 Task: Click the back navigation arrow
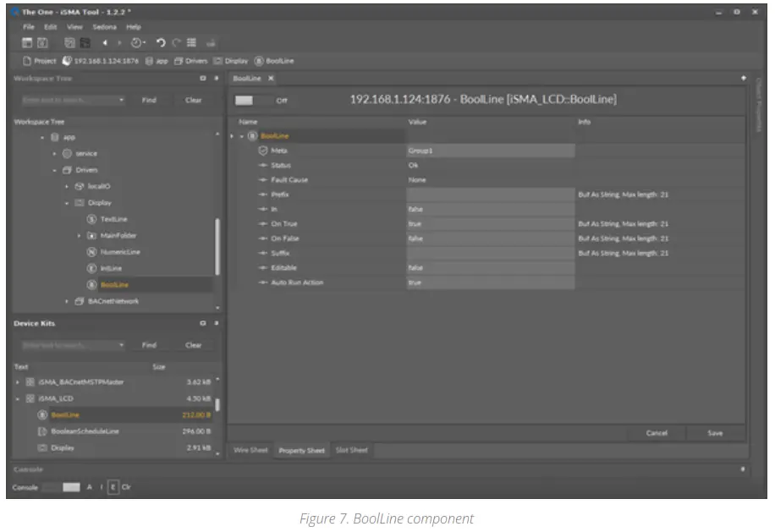[x=105, y=43]
